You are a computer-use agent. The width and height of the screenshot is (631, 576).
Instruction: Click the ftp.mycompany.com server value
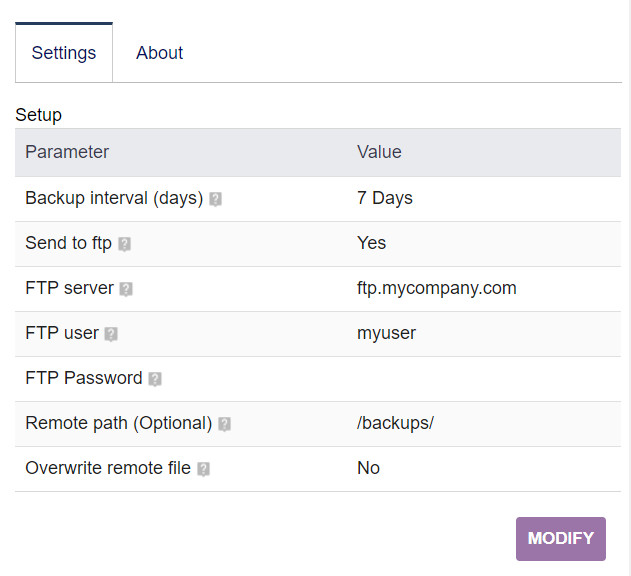coord(437,288)
